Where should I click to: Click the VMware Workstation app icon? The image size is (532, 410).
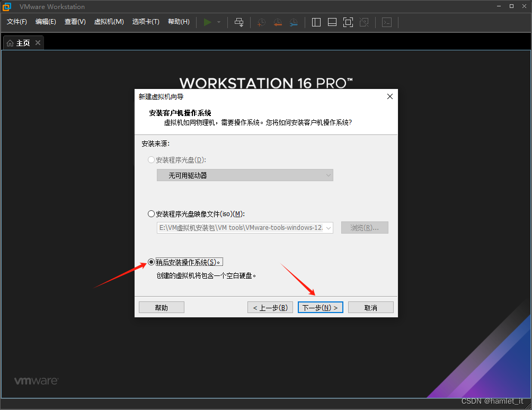point(7,6)
